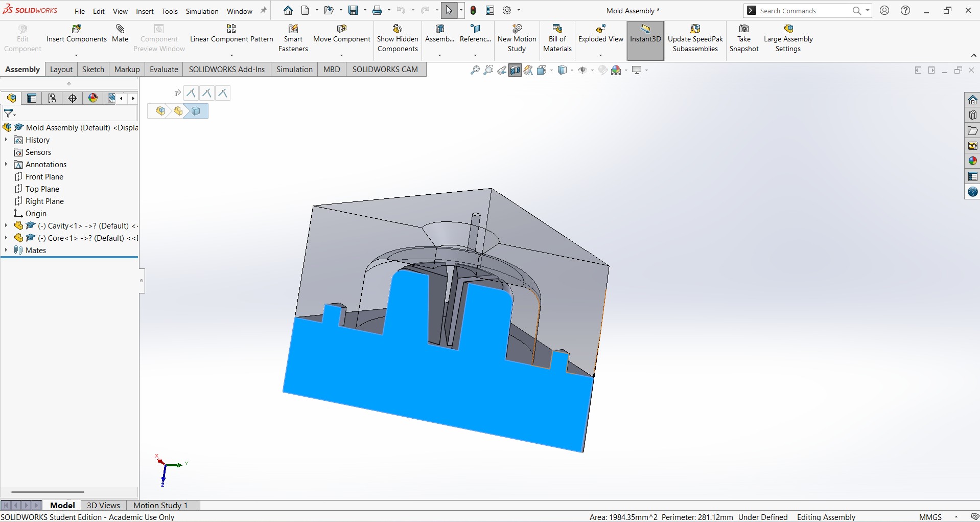Pin the menu bar with pushpin

(x=264, y=10)
